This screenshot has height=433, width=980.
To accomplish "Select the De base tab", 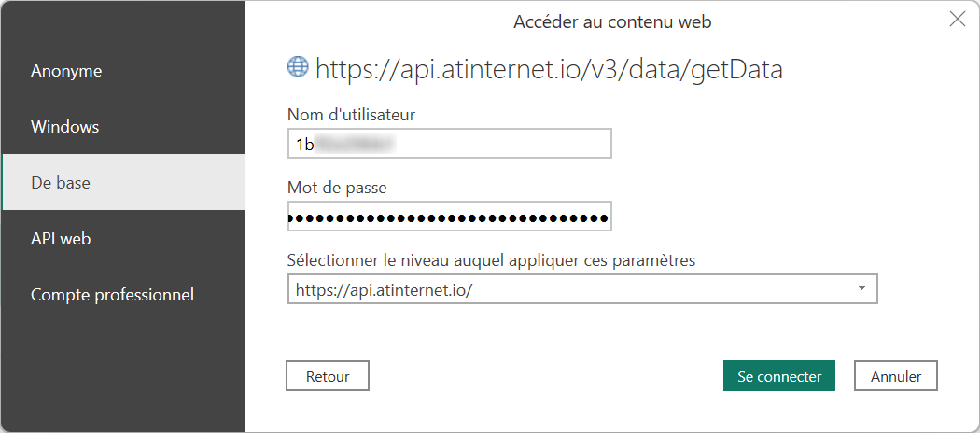I will pyautogui.click(x=61, y=183).
